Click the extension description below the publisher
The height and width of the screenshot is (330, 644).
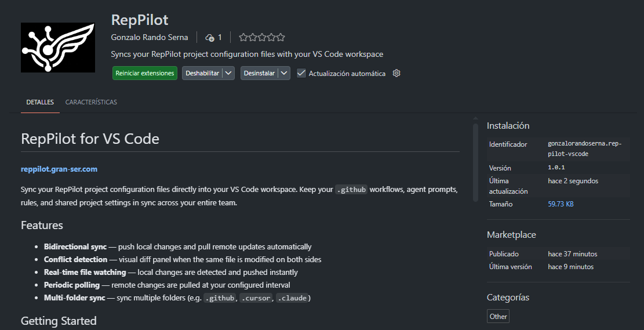(247, 55)
